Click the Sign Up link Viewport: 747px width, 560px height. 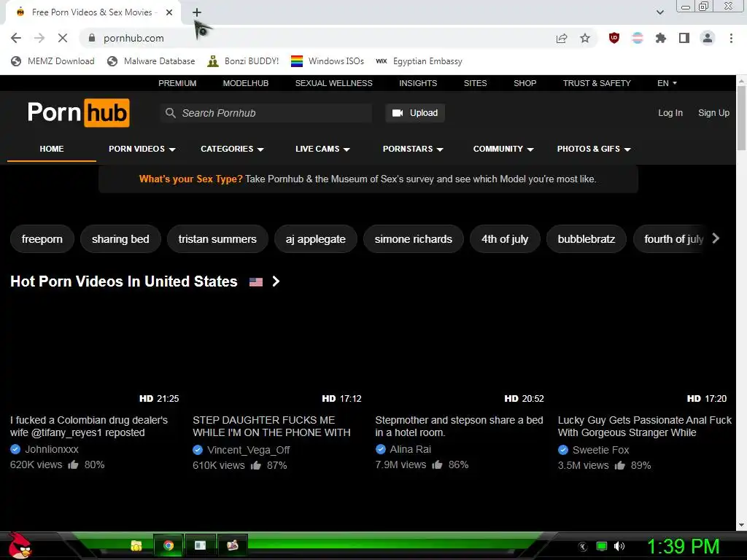713,113
